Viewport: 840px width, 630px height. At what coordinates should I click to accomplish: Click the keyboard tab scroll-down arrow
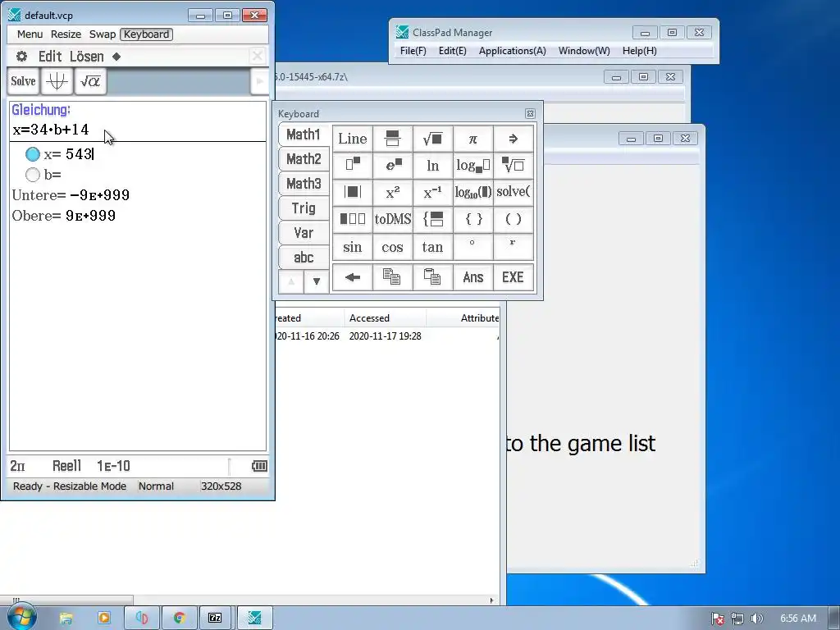pos(317,281)
